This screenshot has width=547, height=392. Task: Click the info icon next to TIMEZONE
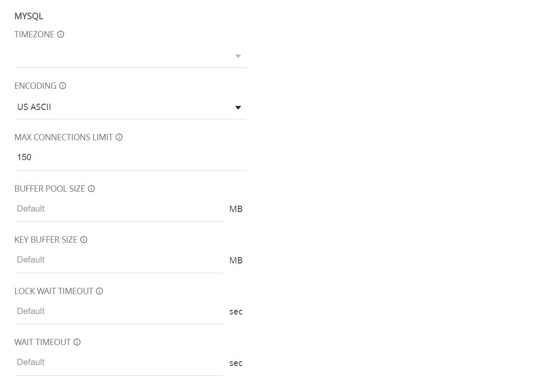(x=61, y=34)
